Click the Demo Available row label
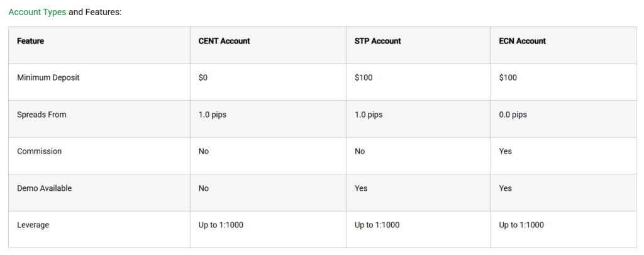The width and height of the screenshot is (644, 255). pyautogui.click(x=44, y=188)
